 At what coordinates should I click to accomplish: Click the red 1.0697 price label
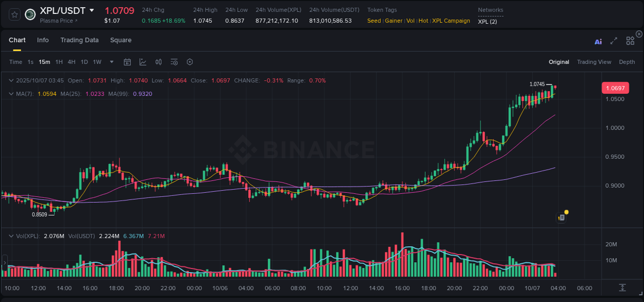click(x=615, y=88)
